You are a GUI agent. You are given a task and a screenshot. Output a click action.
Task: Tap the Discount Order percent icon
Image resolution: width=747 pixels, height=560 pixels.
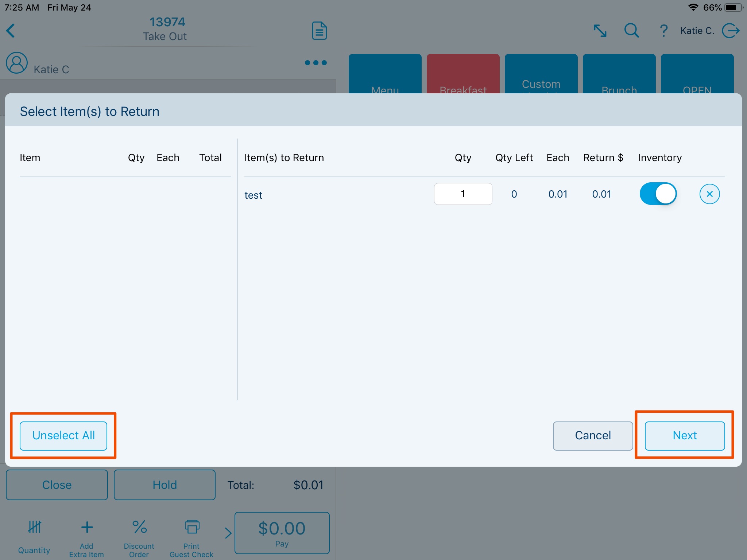point(139,527)
